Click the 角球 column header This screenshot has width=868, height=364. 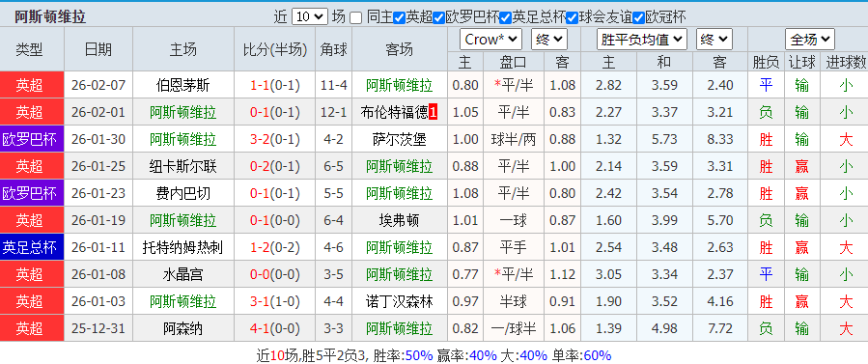[x=333, y=49]
